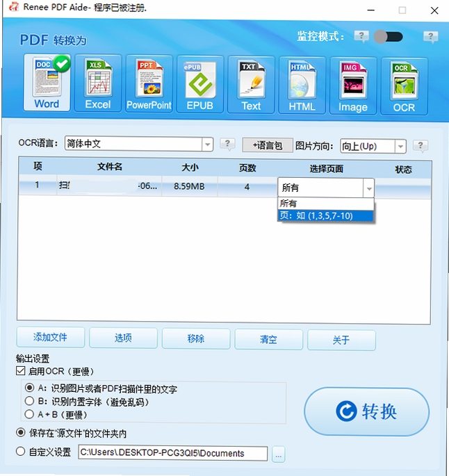Click the 选择页面 column header

point(327,169)
